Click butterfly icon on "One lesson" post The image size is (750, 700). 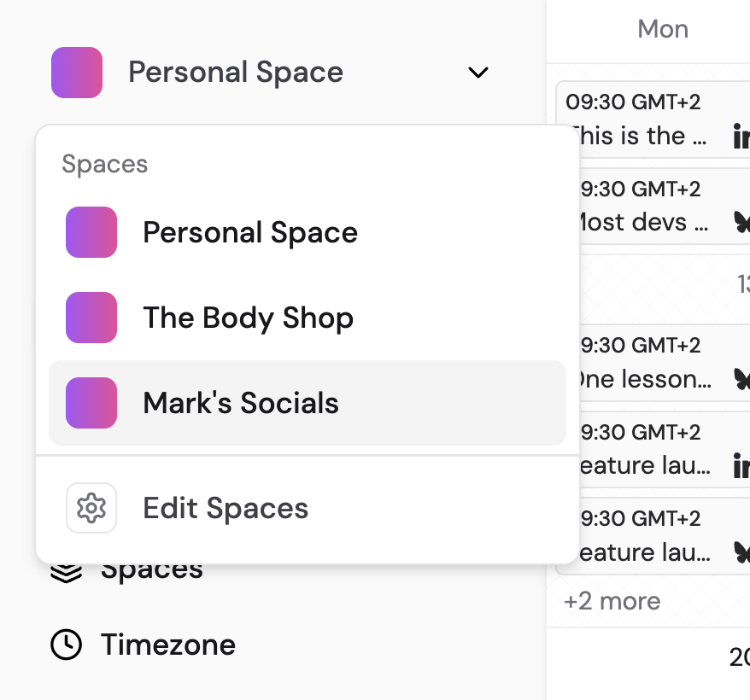pos(741,378)
